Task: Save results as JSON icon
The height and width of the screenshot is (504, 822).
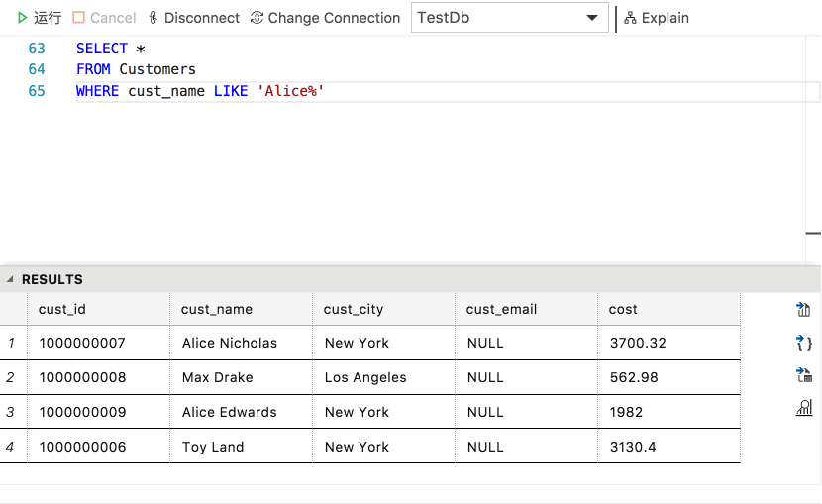Action: tap(803, 343)
